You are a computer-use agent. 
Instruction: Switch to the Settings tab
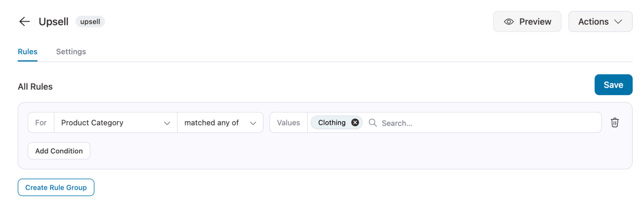point(71,52)
